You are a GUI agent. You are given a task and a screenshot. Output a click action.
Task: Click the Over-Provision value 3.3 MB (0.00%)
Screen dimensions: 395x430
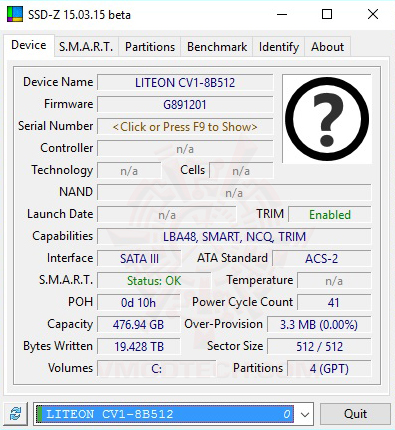[319, 325]
